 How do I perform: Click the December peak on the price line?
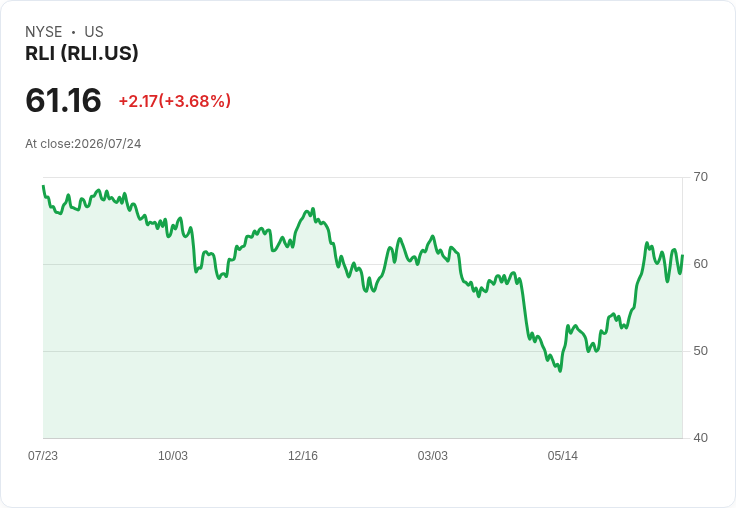[313, 209]
